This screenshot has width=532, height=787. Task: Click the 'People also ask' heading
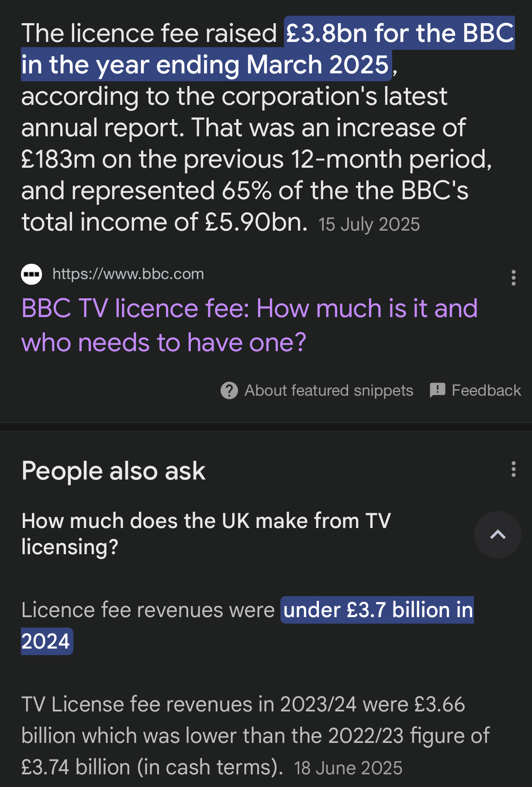point(114,471)
